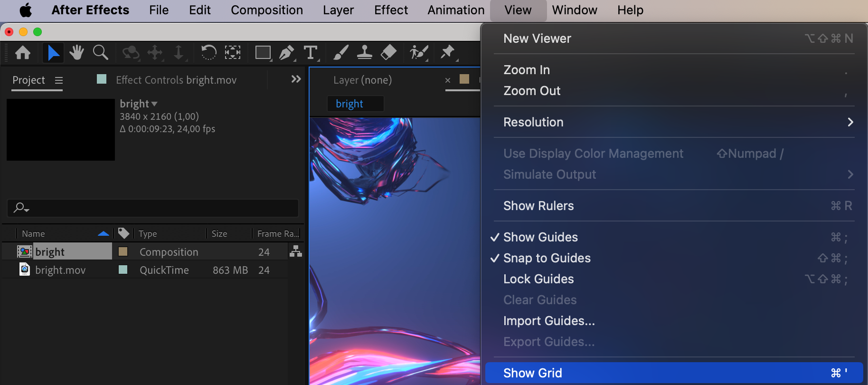Select the Roto Brush tool
868x385 pixels.
[419, 52]
